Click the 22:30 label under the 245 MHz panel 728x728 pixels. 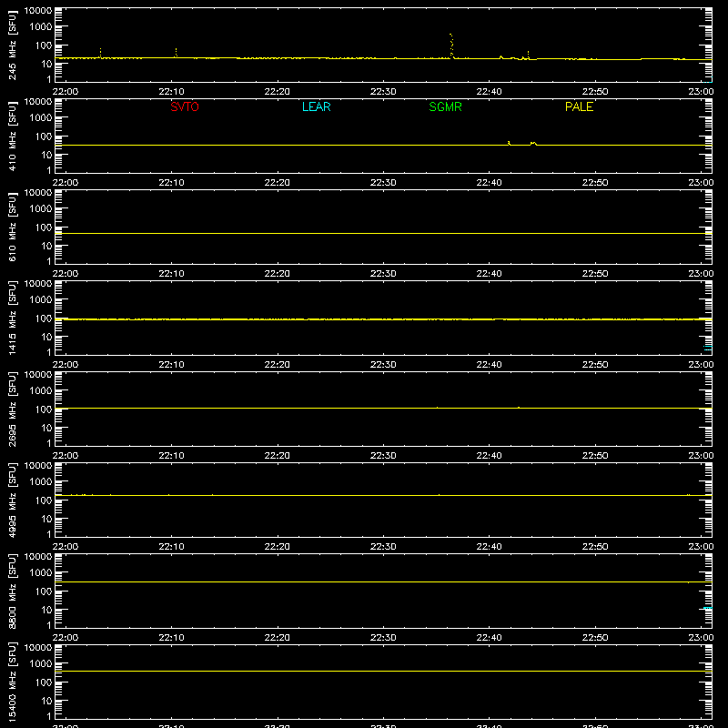(x=383, y=92)
